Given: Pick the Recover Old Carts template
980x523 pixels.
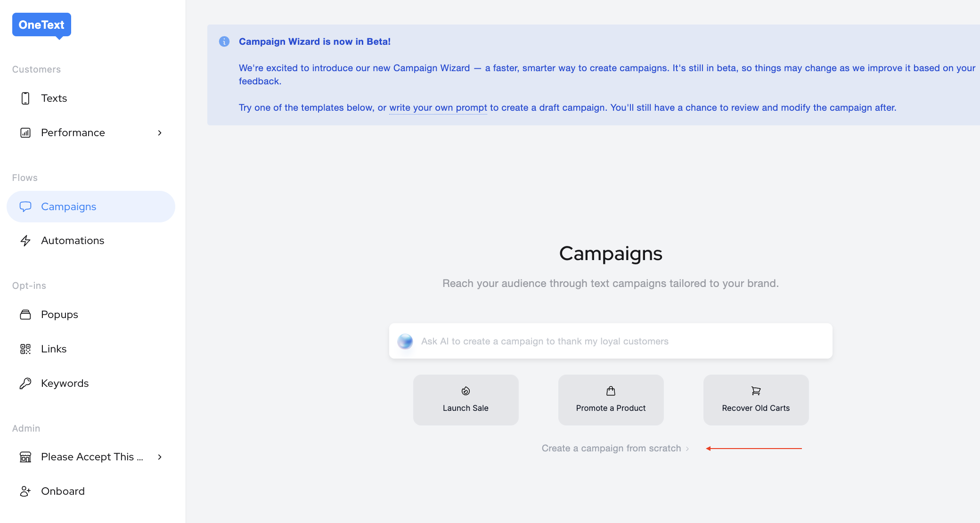Looking at the screenshot, I should tap(756, 400).
